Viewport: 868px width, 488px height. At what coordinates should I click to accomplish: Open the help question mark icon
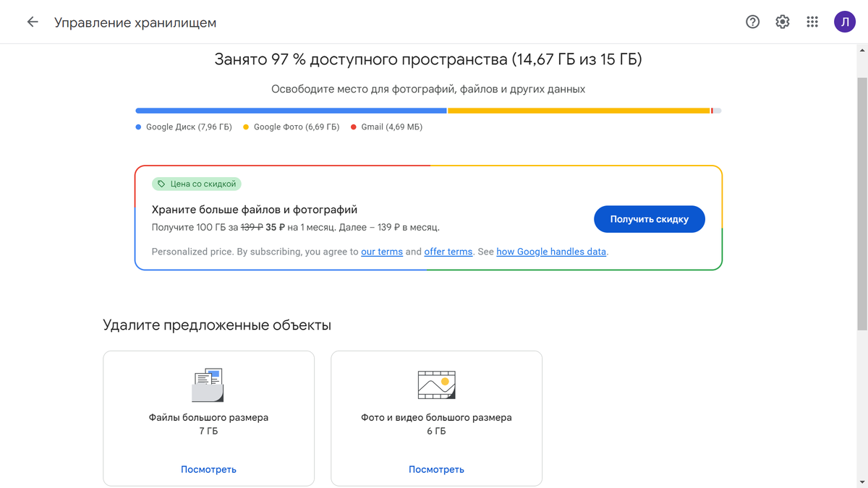752,22
